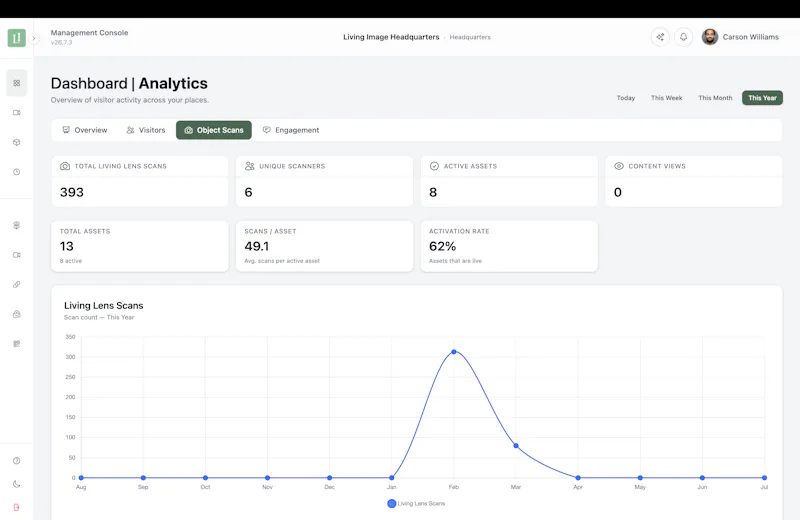Toggle dark mode with the moon icon

17,484
